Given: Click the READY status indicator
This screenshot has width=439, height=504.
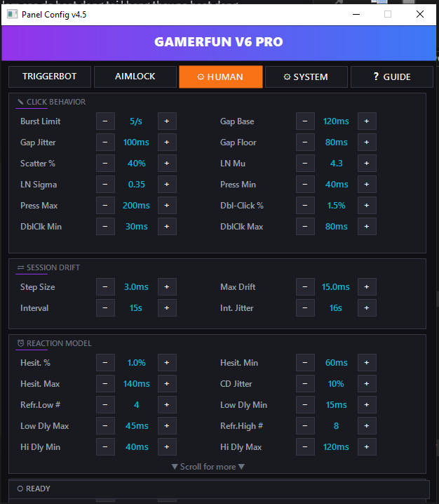Looking at the screenshot, I should (34, 489).
